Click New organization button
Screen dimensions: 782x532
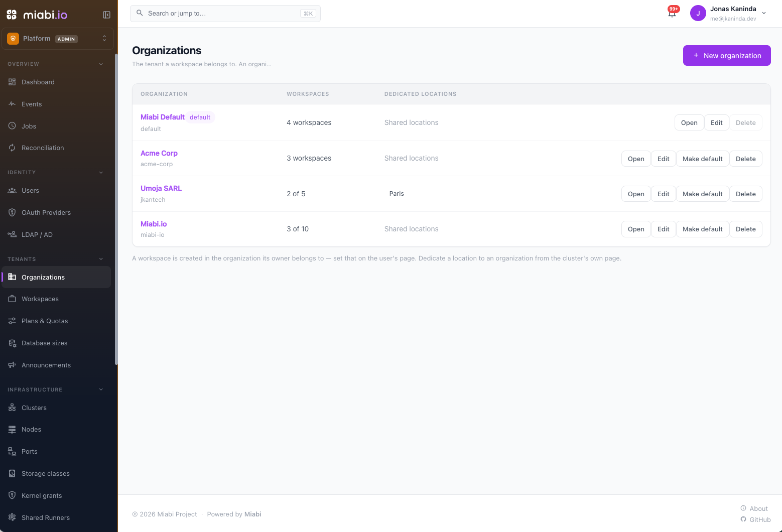point(727,56)
